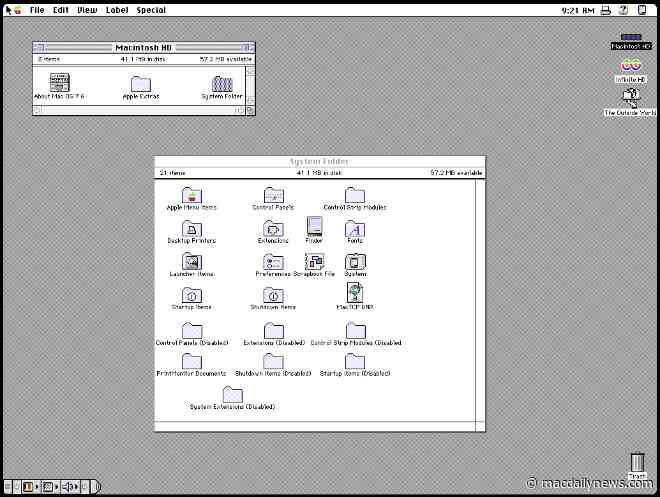Screen dimensions: 660x497
Task: Select the Infinite HD desktop drive
Action: [631, 71]
